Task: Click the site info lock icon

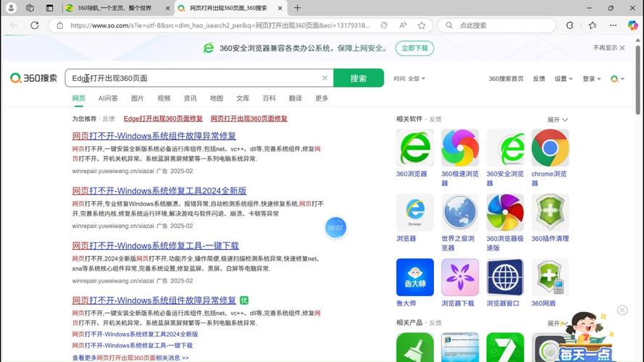Action: pyautogui.click(x=60, y=25)
